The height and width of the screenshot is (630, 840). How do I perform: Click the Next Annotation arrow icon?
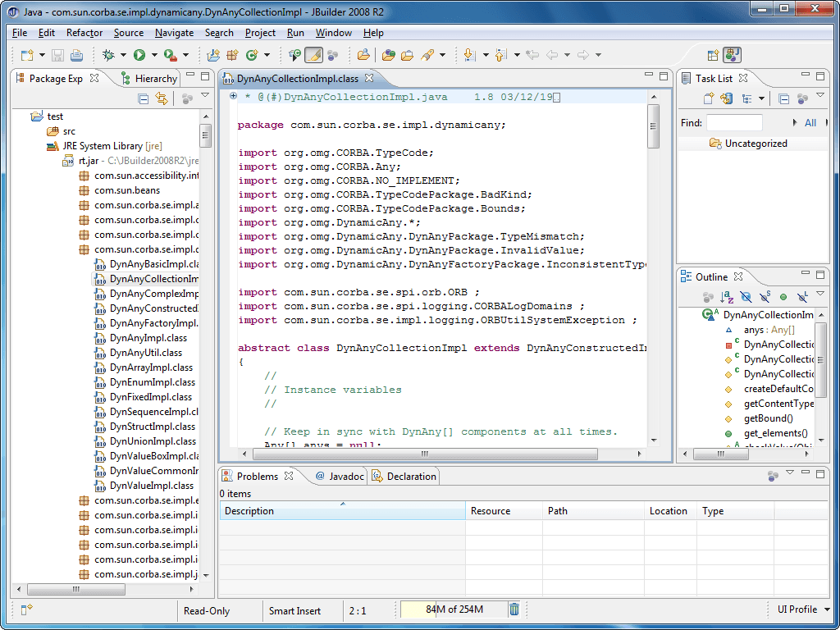[470, 55]
